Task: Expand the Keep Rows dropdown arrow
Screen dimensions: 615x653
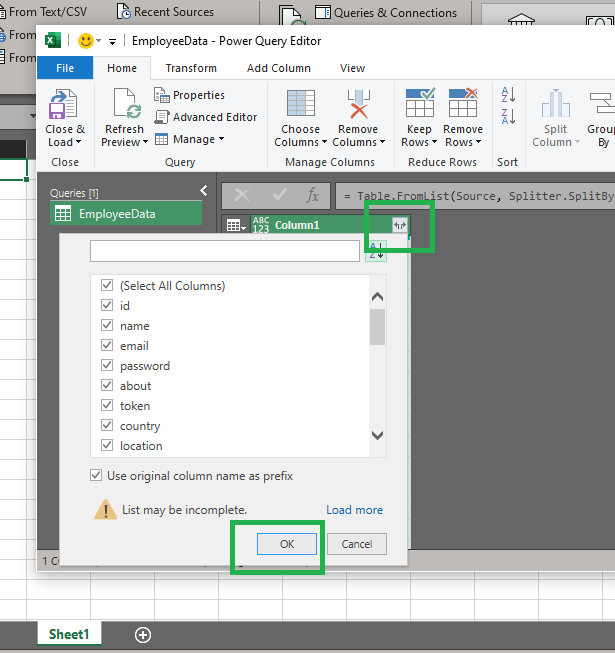Action: 434,142
